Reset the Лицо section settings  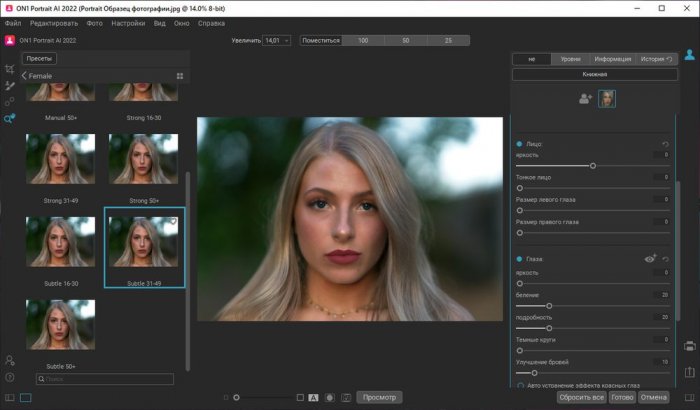click(x=666, y=145)
